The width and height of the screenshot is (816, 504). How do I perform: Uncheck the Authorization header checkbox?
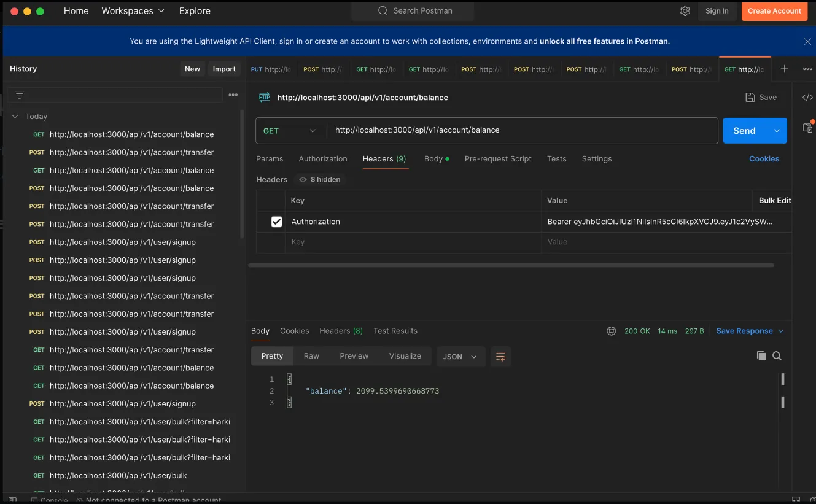276,222
